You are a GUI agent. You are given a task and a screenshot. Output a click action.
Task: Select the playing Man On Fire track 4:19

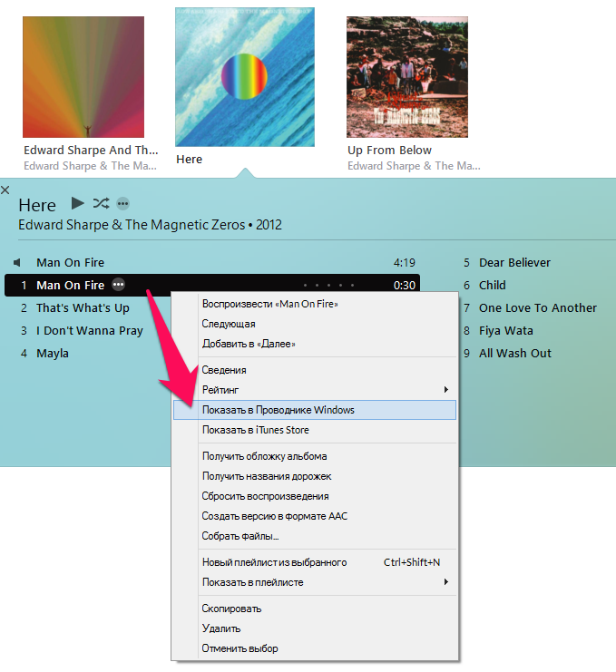(x=212, y=262)
